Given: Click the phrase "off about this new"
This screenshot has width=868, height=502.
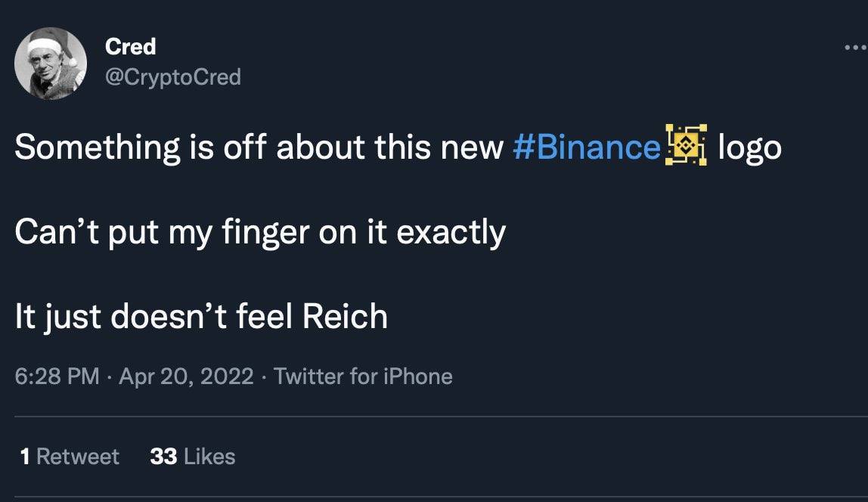Looking at the screenshot, I should pos(363,147).
